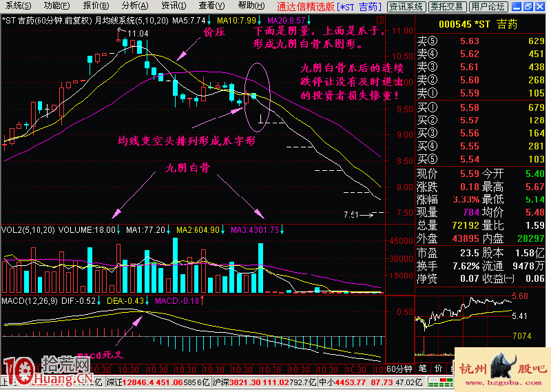This screenshot has height=392, width=551.
Task: Click the 7.51 low-price marker on the chart
Action: pos(351,215)
